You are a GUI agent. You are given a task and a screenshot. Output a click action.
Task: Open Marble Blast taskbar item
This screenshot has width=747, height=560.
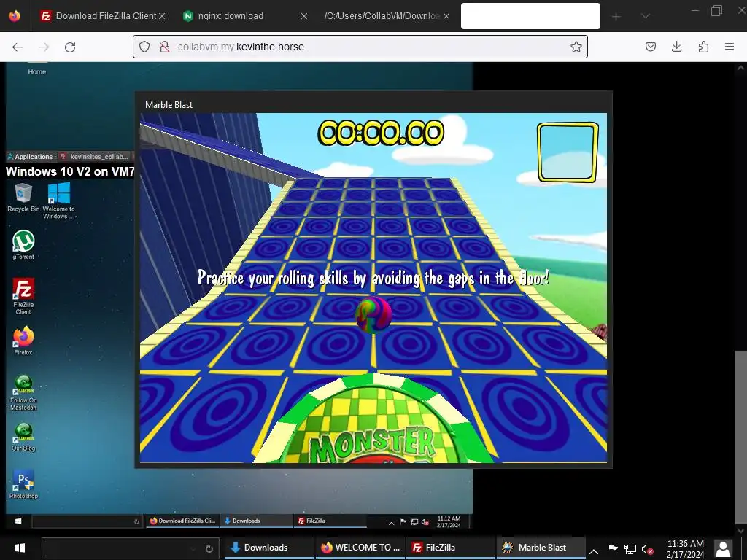pos(541,548)
